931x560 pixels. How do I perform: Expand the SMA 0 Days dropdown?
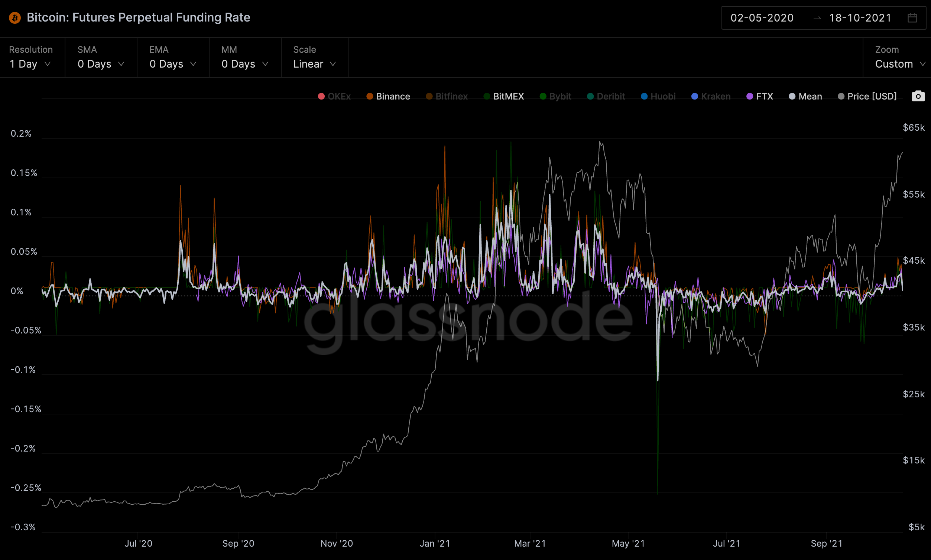click(100, 64)
